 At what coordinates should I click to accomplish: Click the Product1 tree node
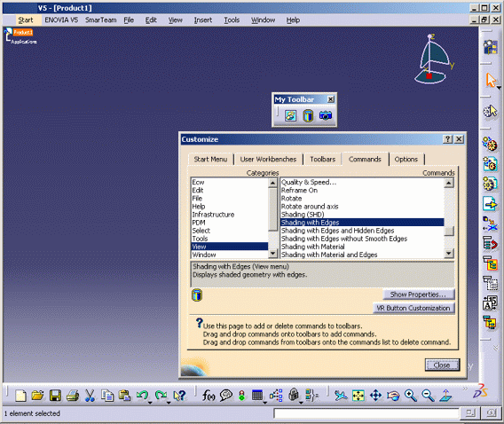[x=23, y=32]
